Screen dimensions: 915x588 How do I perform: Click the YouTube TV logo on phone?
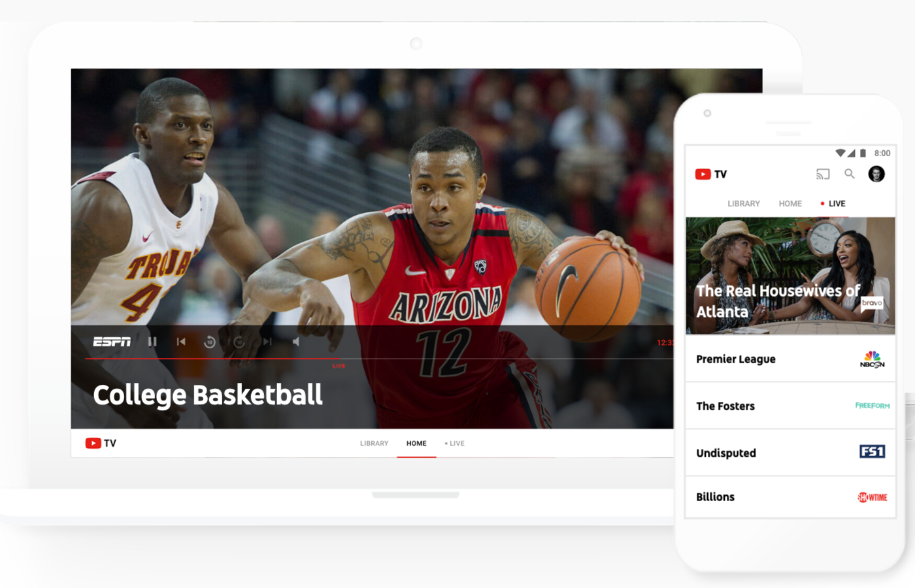pos(710,174)
